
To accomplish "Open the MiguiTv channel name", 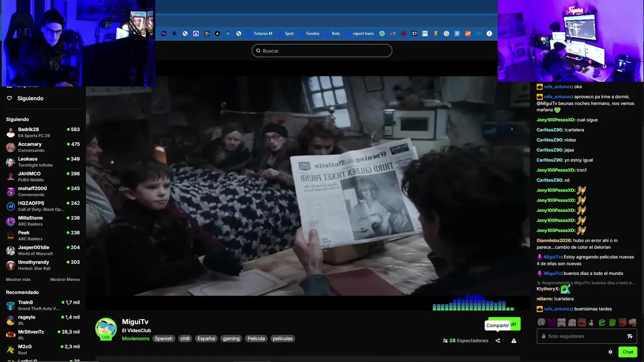I will [x=135, y=322].
